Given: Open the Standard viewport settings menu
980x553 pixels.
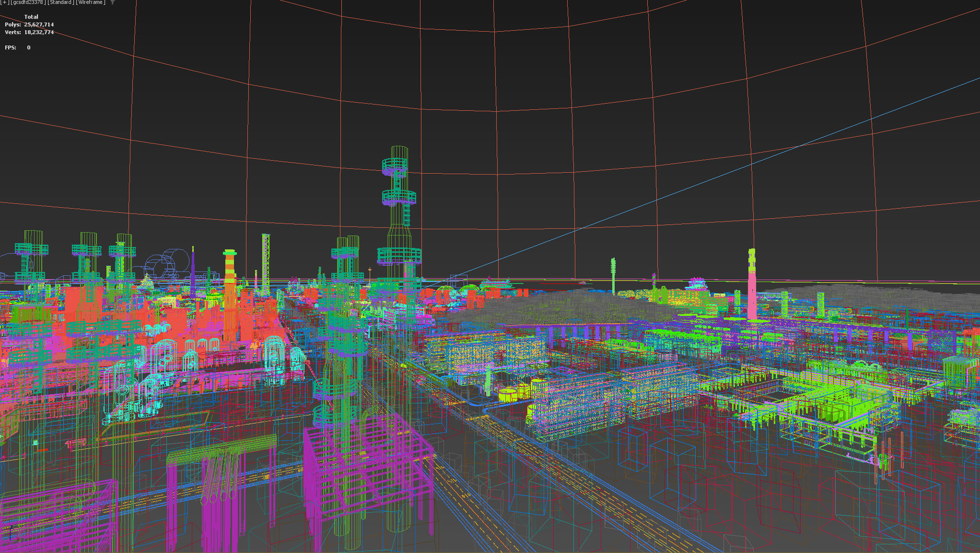Looking at the screenshot, I should point(61,2).
